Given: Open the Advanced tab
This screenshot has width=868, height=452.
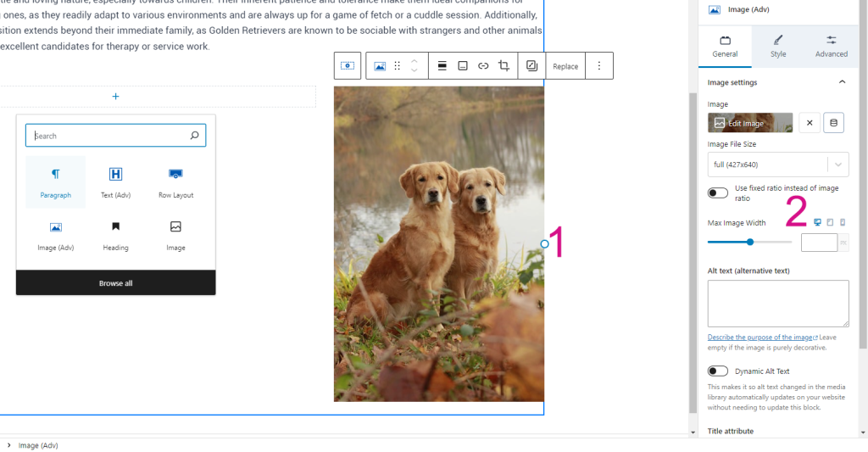Looking at the screenshot, I should (831, 46).
